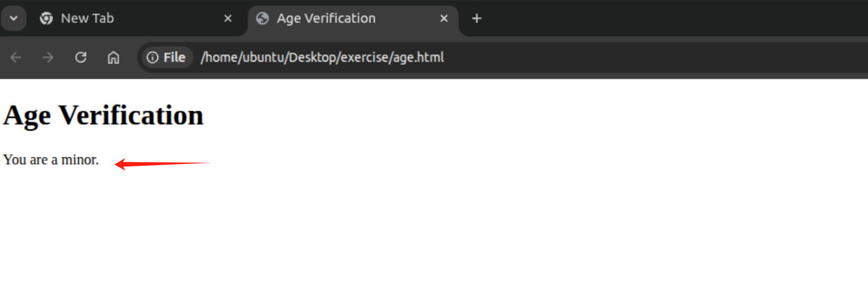The height and width of the screenshot is (291, 868).
Task: Open the tab search dropdown chevron
Action: click(13, 19)
